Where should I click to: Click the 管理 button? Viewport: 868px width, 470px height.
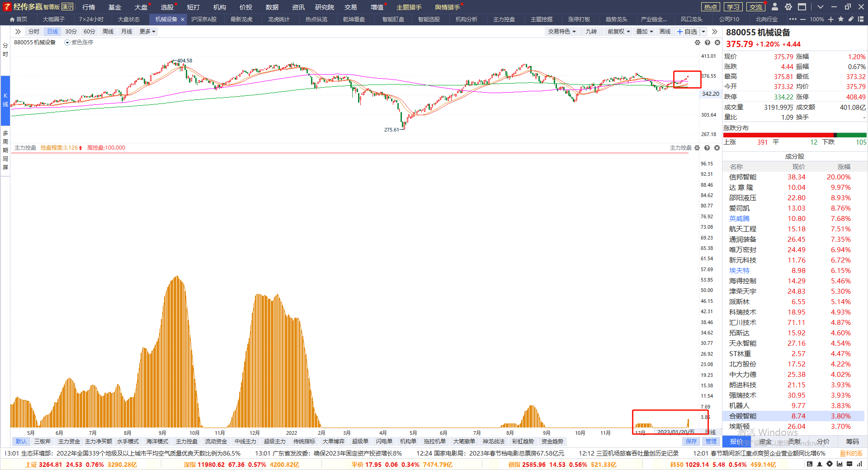coord(711,442)
